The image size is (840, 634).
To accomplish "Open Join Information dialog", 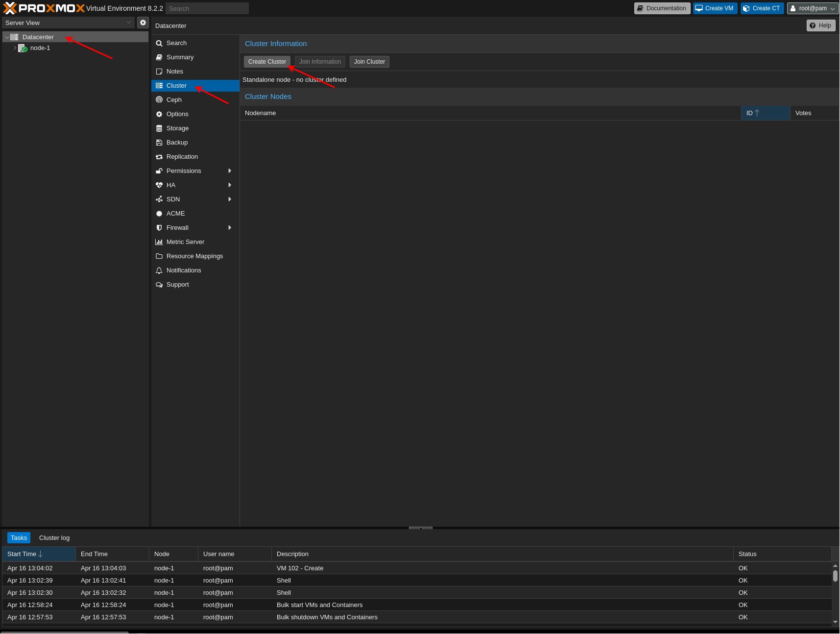I will tap(319, 62).
